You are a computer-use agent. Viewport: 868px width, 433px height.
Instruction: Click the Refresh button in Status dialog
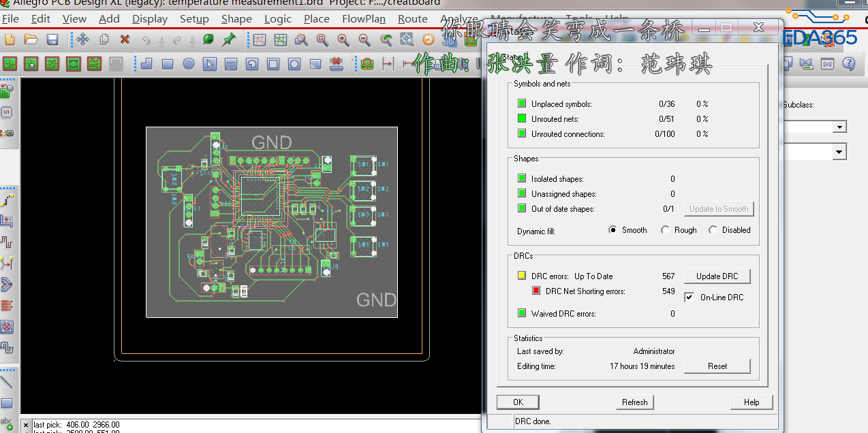(634, 402)
